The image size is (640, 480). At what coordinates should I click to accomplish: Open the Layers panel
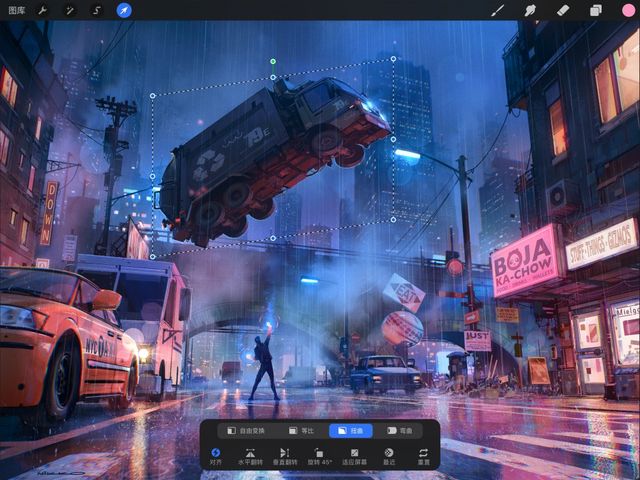coord(596,10)
